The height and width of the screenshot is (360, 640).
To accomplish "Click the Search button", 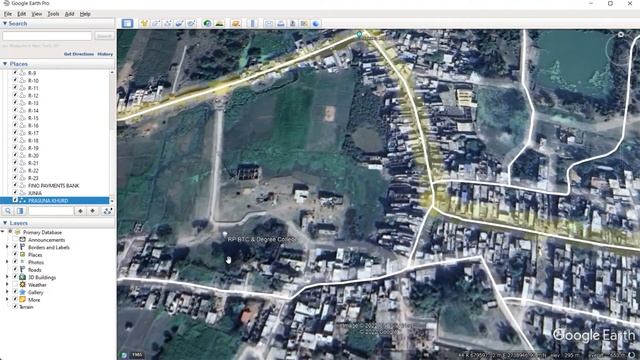I will [x=104, y=36].
